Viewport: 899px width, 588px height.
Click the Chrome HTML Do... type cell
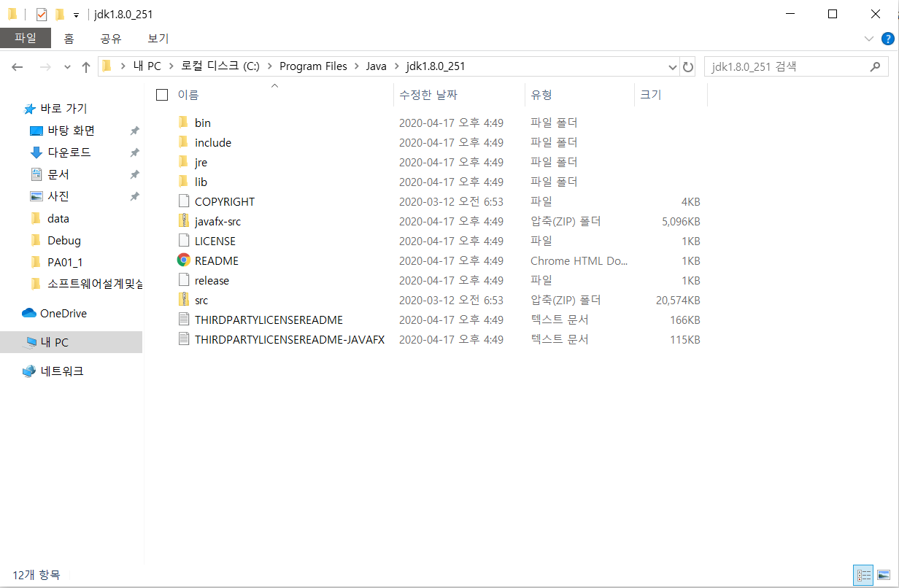579,260
